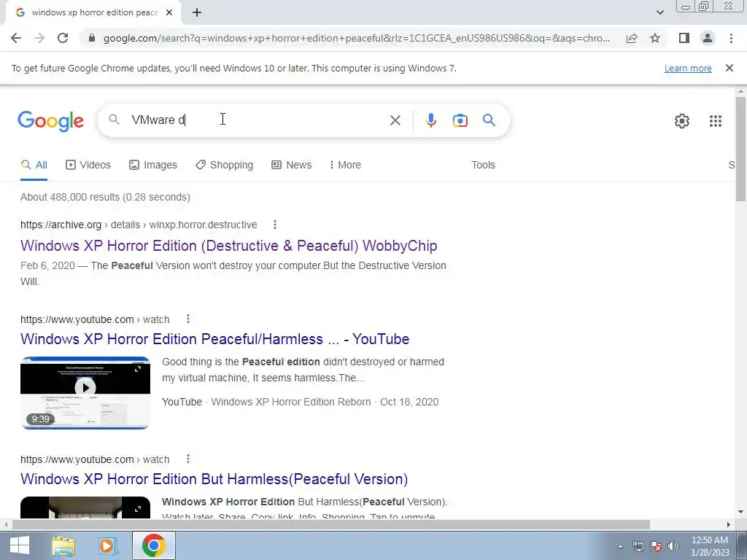Open Action Center flag icon
Image resolution: width=747 pixels, height=560 pixels.
(x=656, y=546)
